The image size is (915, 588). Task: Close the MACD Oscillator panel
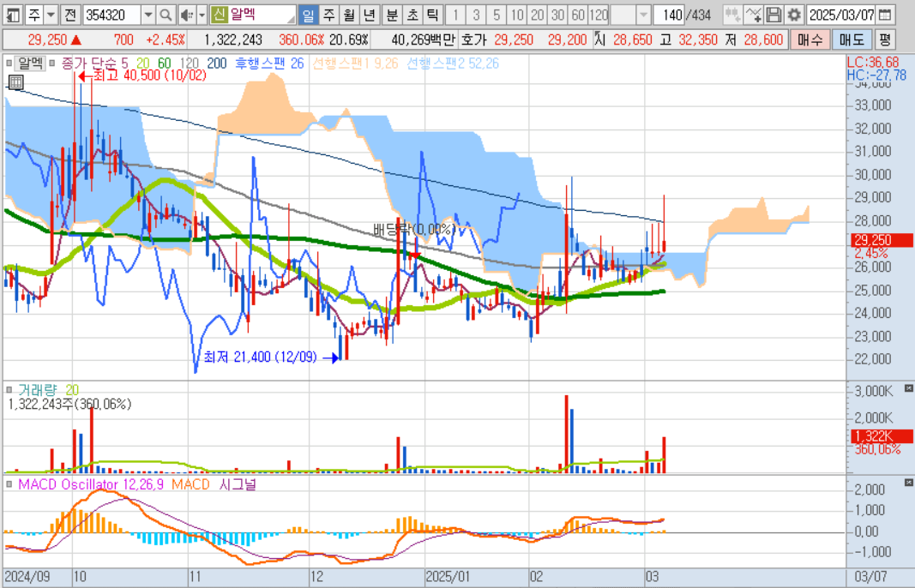point(908,483)
